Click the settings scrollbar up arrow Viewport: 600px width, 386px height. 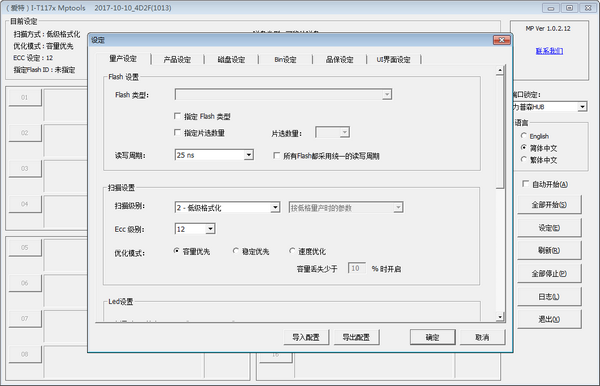click(500, 70)
